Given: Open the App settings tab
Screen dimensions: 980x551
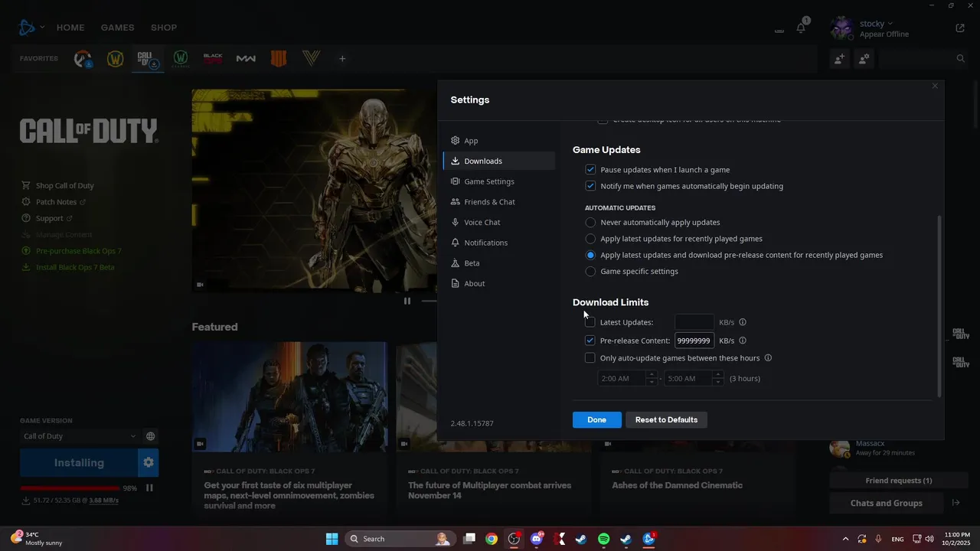Looking at the screenshot, I should 499,141.
